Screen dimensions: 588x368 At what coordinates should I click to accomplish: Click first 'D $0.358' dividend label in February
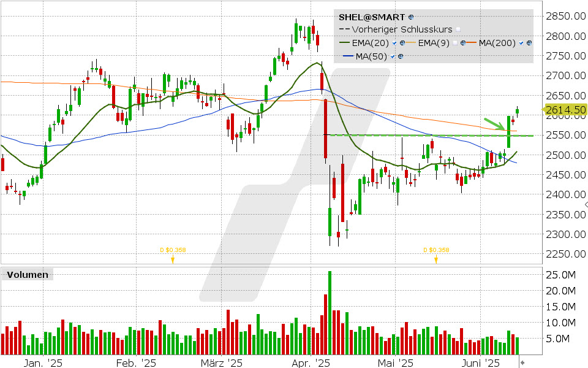click(173, 250)
